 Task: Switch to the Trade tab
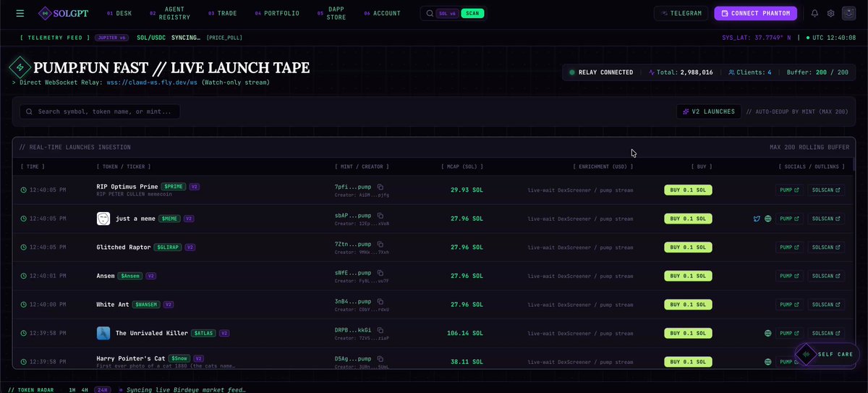point(222,13)
